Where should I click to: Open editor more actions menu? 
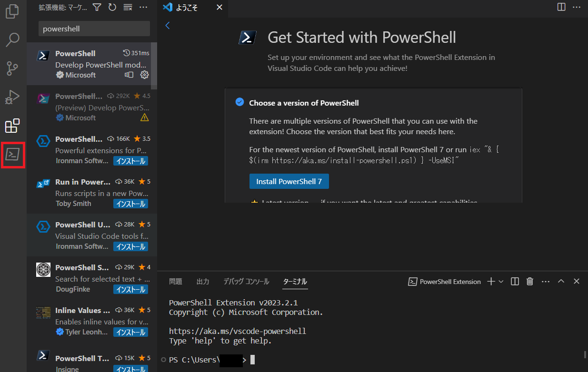577,7
